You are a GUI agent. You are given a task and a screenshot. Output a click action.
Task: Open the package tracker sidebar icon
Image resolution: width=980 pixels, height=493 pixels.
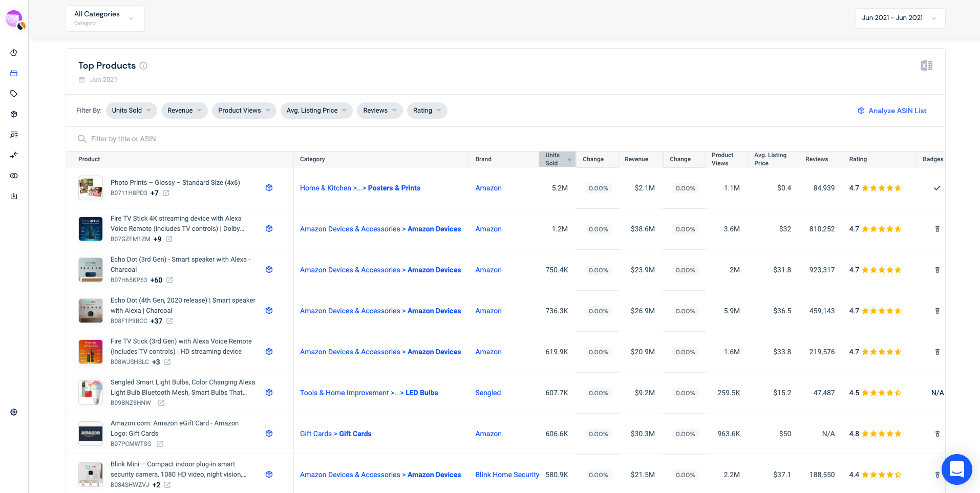pos(14,114)
